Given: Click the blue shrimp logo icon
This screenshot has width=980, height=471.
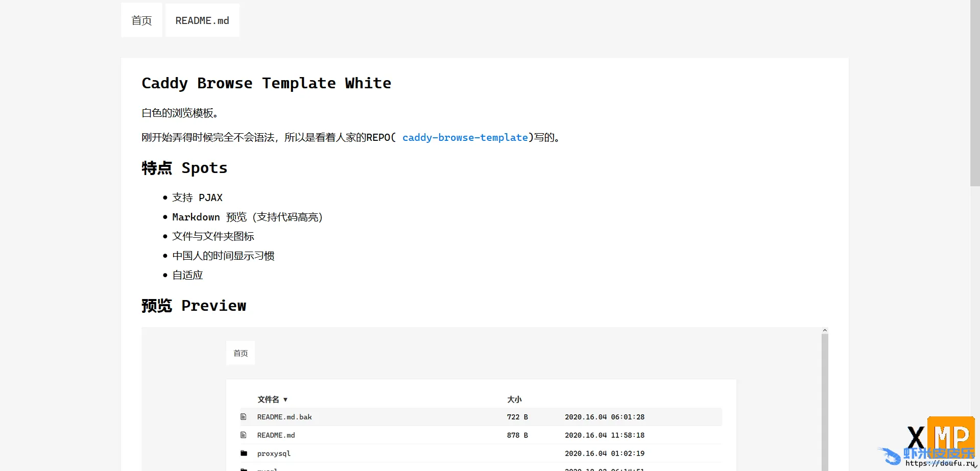Looking at the screenshot, I should pos(890,455).
